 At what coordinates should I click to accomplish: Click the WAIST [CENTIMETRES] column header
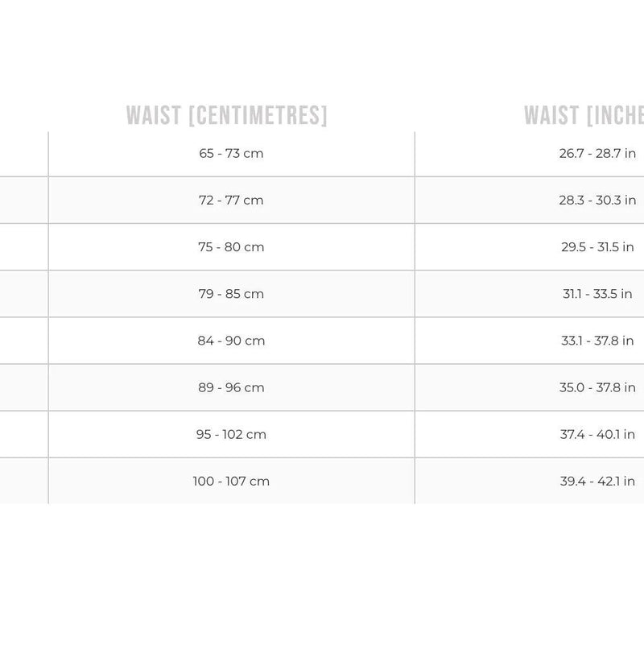[227, 115]
